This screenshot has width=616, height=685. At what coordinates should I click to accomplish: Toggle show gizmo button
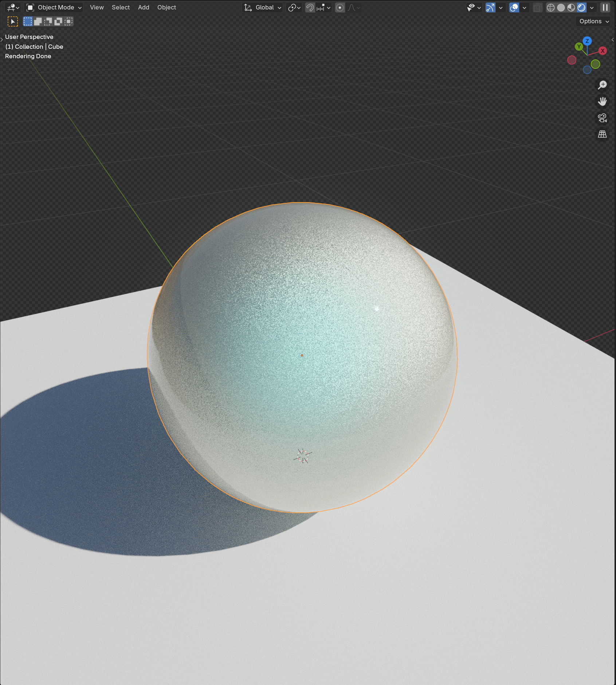tap(490, 7)
